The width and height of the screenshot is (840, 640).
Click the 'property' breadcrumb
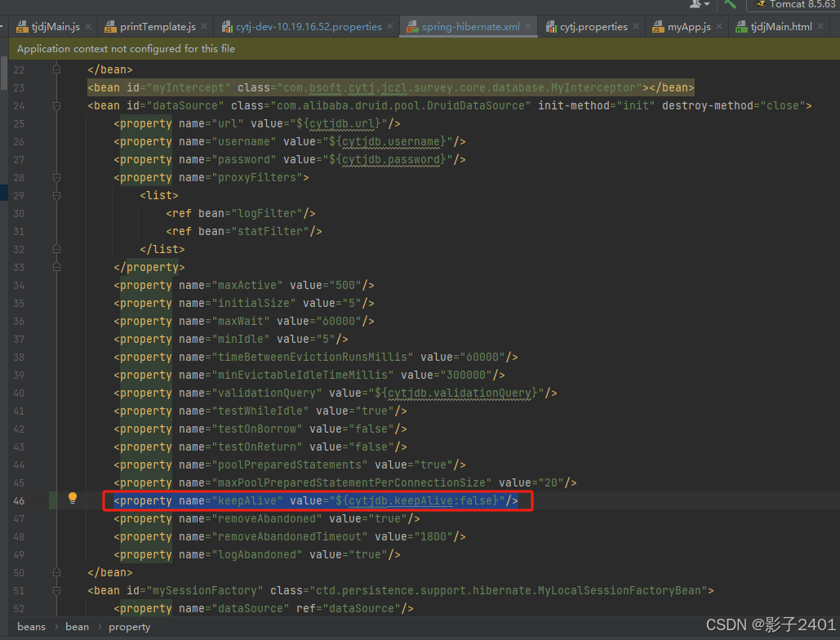pos(129,627)
